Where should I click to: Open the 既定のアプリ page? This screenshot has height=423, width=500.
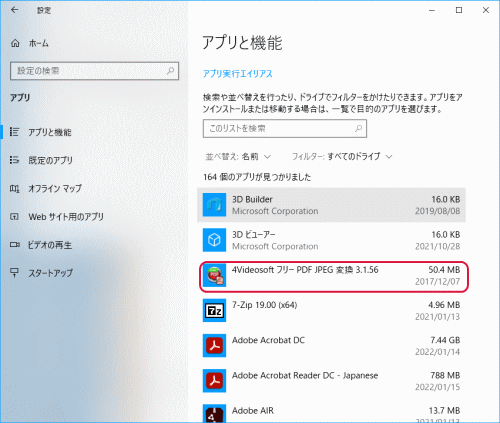pyautogui.click(x=50, y=160)
